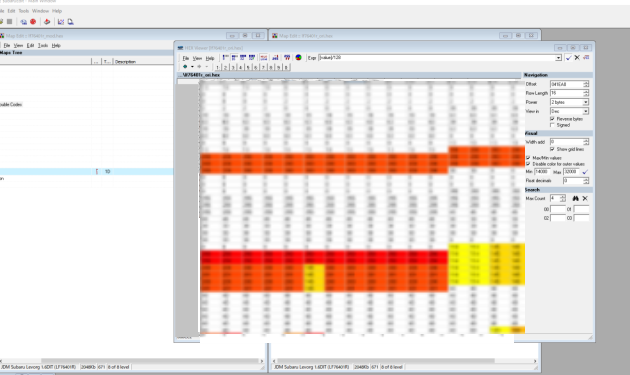Image resolution: width=630 pixels, height=375 pixels.
Task: Open the color palette wheel icon in HEX Viewer toolbar
Action: (299, 57)
